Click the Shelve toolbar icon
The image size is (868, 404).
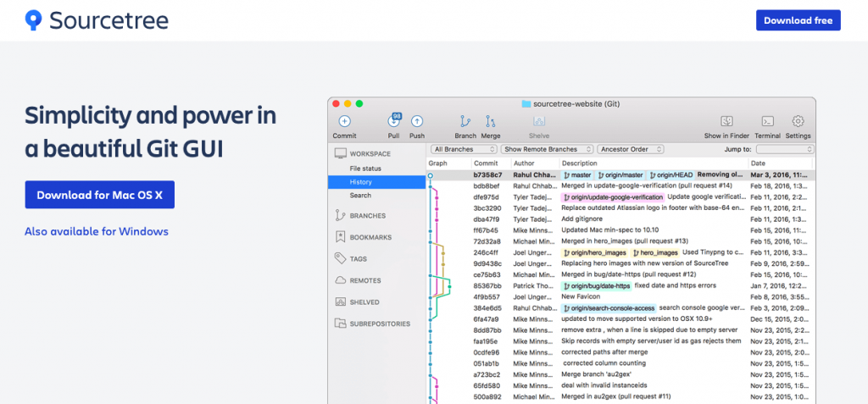[x=539, y=121]
